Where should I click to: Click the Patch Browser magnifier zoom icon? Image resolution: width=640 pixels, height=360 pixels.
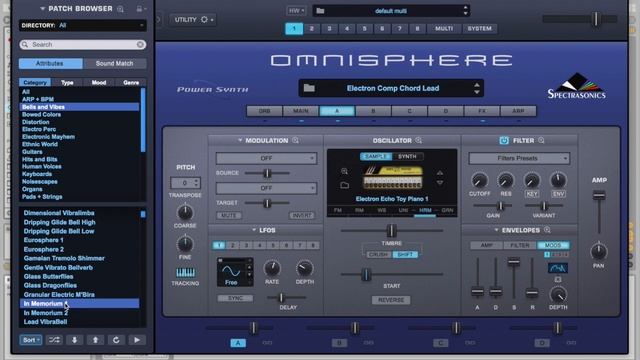pyautogui.click(x=120, y=9)
